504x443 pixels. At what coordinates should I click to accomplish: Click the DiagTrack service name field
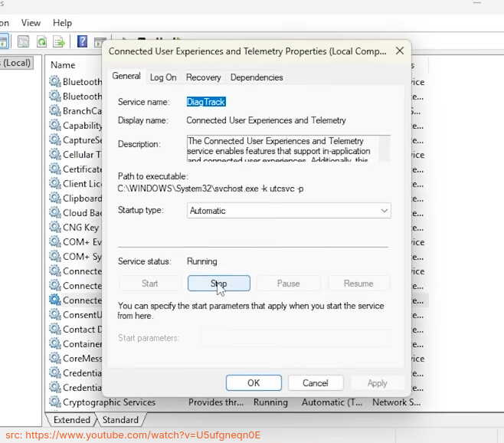point(206,101)
